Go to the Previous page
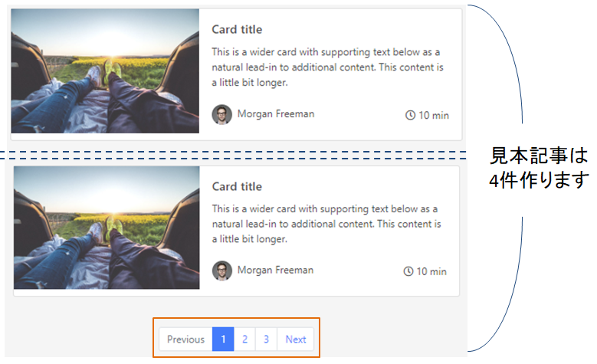This screenshot has width=597, height=364. click(185, 339)
